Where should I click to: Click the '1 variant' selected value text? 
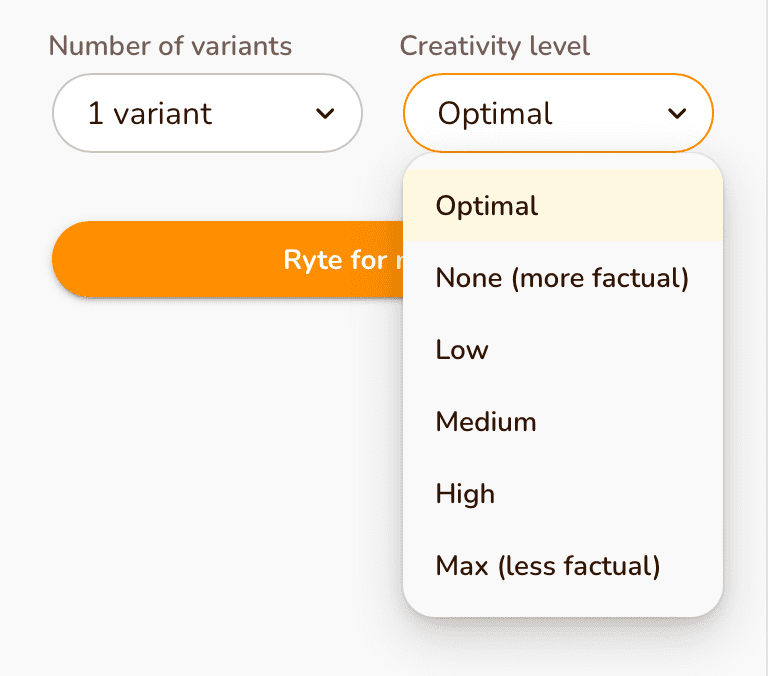pyautogui.click(x=150, y=114)
